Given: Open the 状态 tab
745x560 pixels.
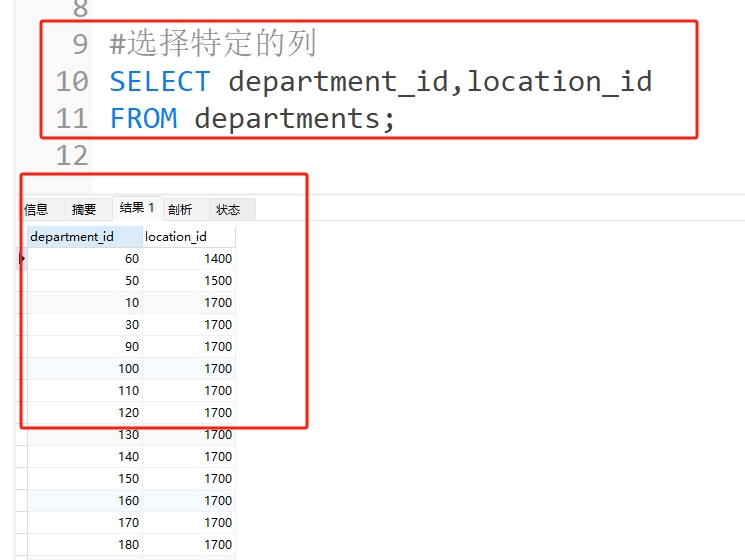Looking at the screenshot, I should [x=228, y=209].
